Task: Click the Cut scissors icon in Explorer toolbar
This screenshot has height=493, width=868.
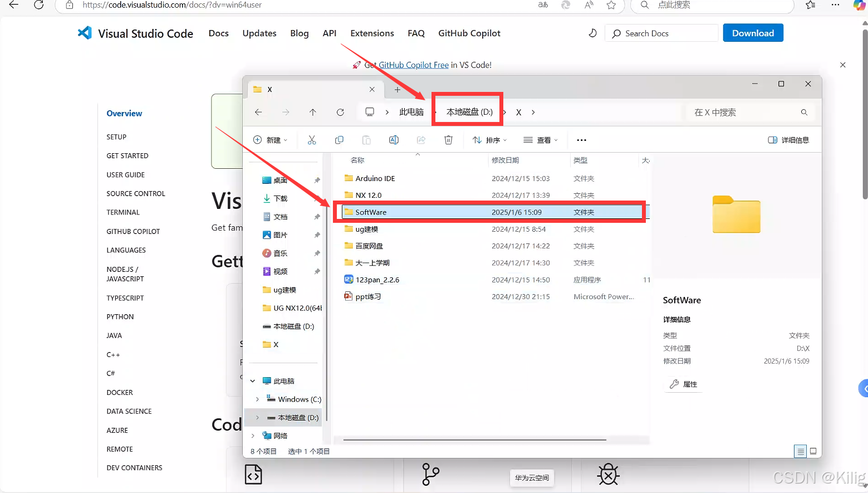Action: point(312,140)
